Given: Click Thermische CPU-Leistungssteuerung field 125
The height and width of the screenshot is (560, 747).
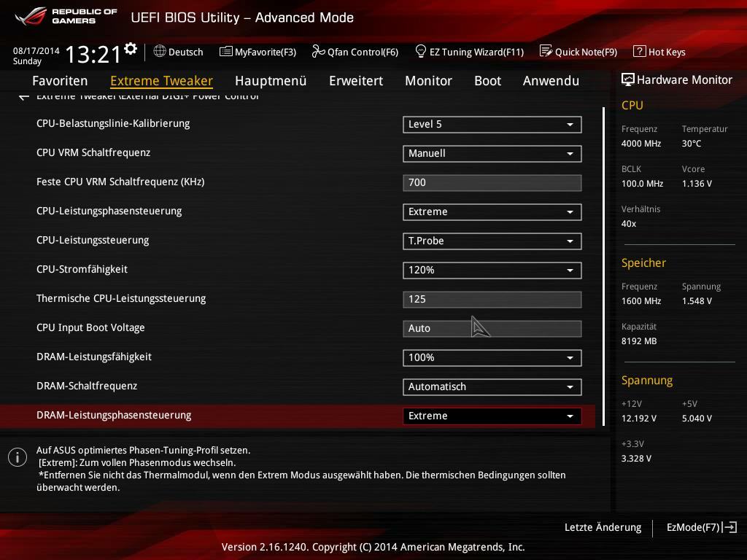Looking at the screenshot, I should click(492, 299).
